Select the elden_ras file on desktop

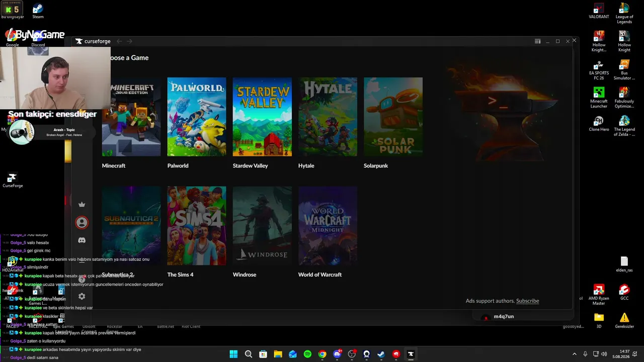pos(624,264)
